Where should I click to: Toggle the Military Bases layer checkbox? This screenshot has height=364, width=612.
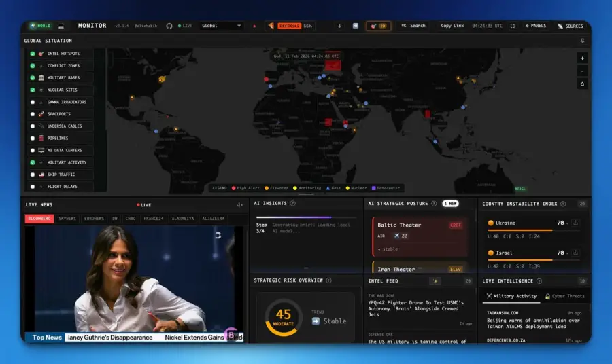33,78
